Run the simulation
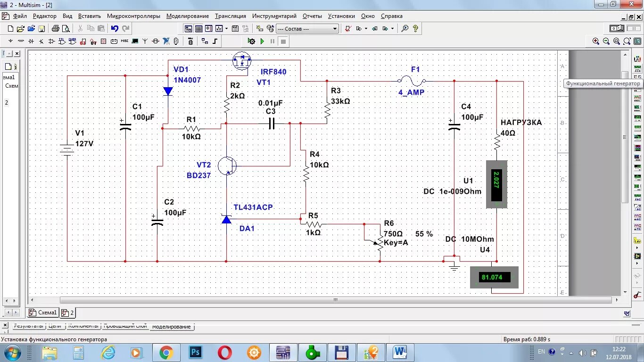Image resolution: width=644 pixels, height=362 pixels. click(x=262, y=41)
